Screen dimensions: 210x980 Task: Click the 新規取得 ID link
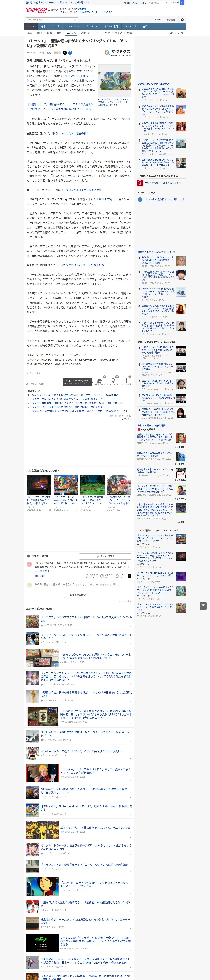[82, 9]
